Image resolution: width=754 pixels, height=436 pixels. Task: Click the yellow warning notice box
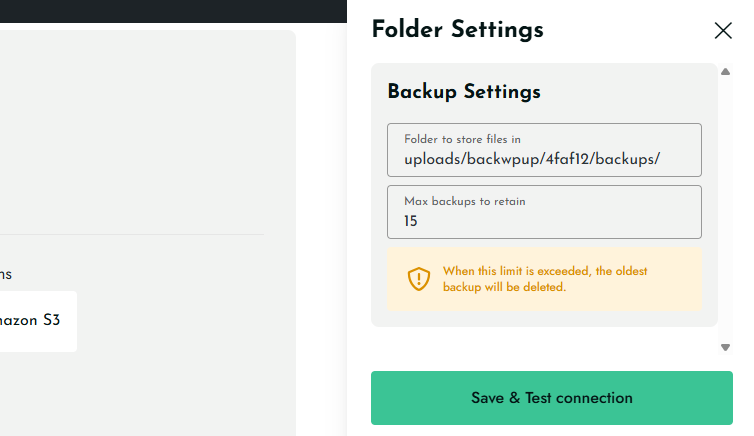pyautogui.click(x=544, y=279)
